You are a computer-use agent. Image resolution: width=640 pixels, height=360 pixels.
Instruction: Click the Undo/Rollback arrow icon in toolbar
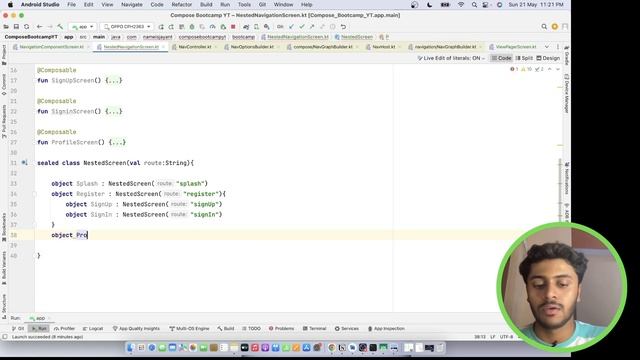click(343, 27)
